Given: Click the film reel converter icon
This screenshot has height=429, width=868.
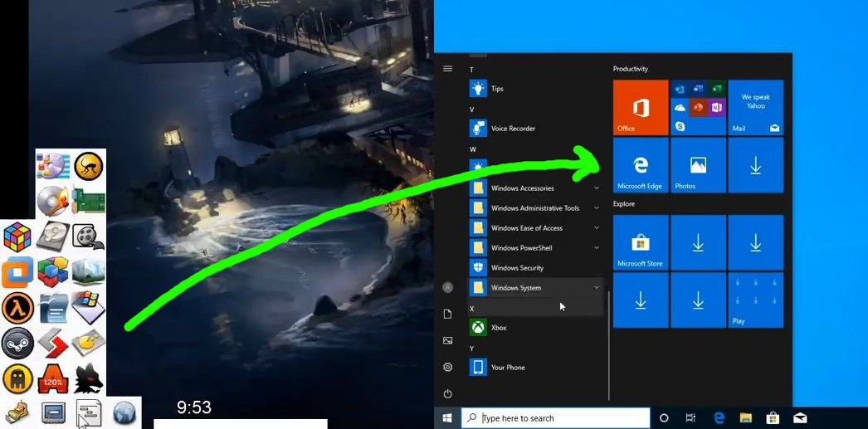Looking at the screenshot, I should coord(89,237).
